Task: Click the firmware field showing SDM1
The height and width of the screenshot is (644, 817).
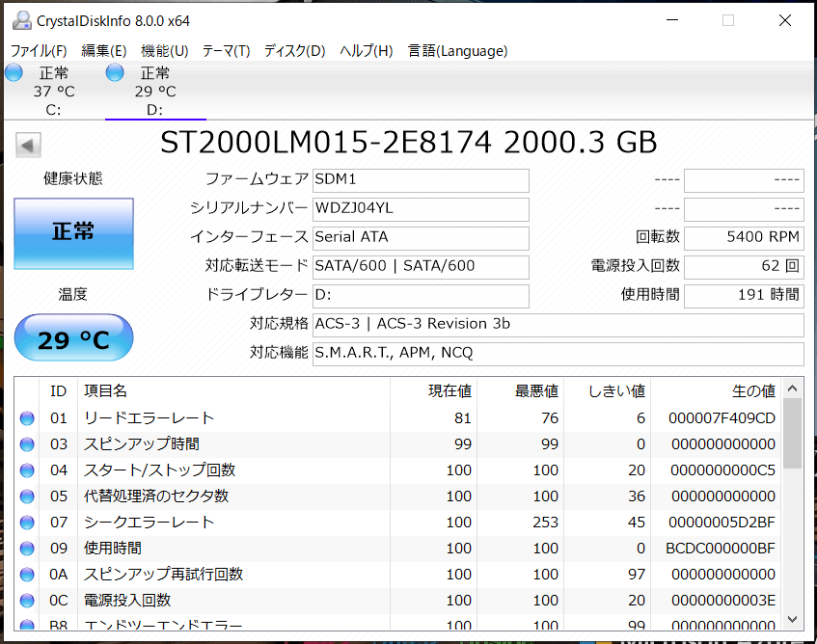Action: coord(421,180)
